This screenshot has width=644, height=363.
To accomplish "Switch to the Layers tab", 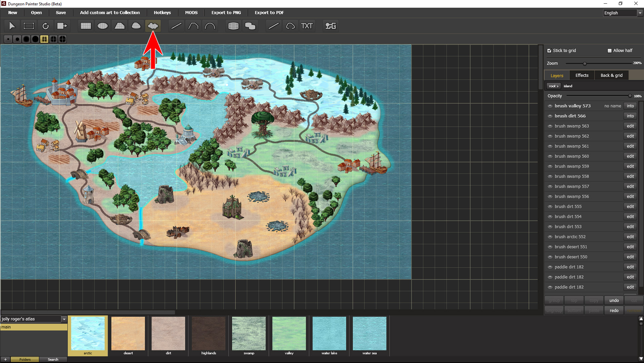I will [557, 76].
